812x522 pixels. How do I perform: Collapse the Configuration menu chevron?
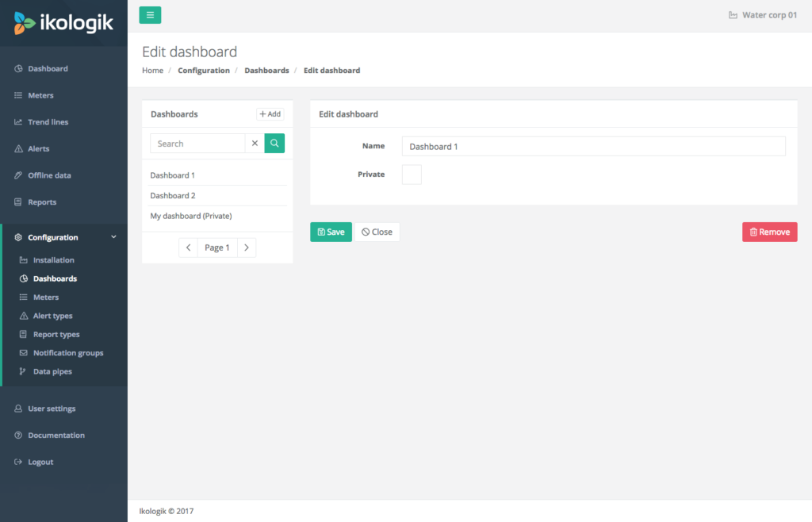(x=114, y=237)
